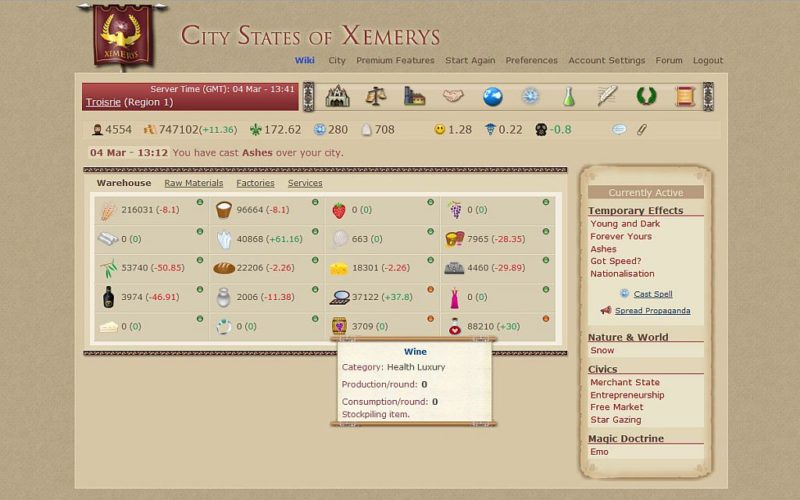This screenshot has width=800, height=500.
Task: Click the balance scales trade icon
Action: (376, 97)
